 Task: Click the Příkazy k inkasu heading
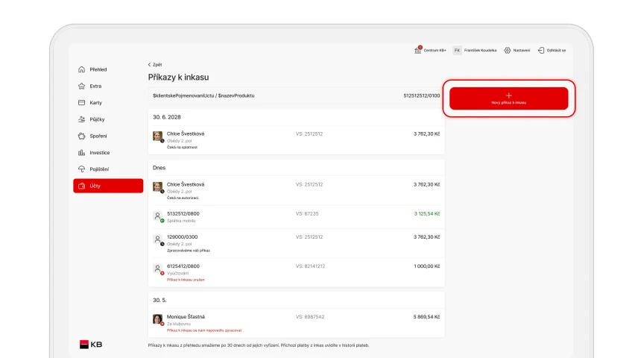click(x=178, y=78)
